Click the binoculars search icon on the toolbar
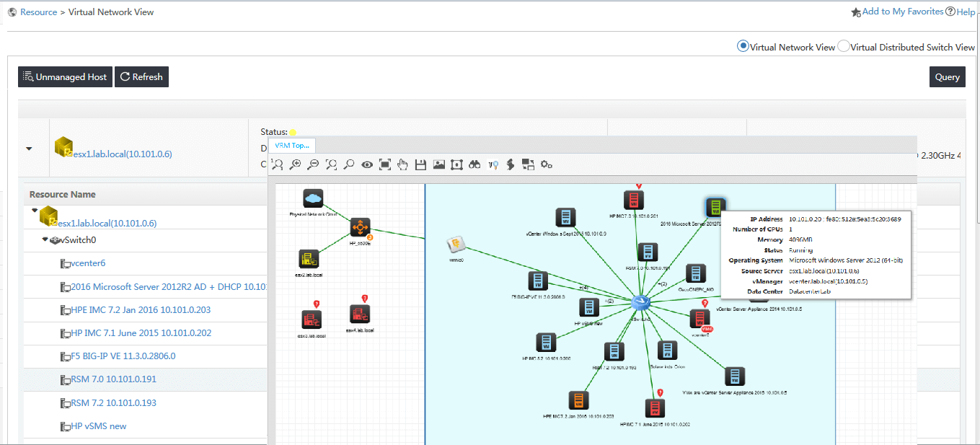 click(x=474, y=164)
